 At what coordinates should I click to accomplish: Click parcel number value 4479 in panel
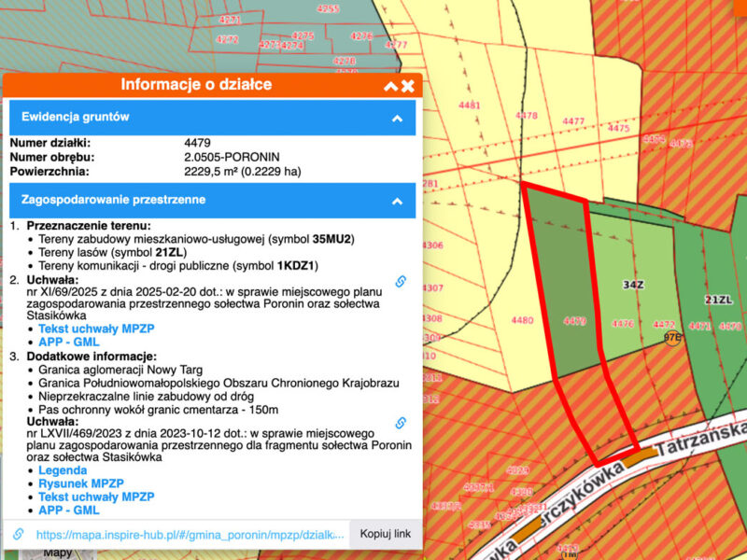[197, 143]
